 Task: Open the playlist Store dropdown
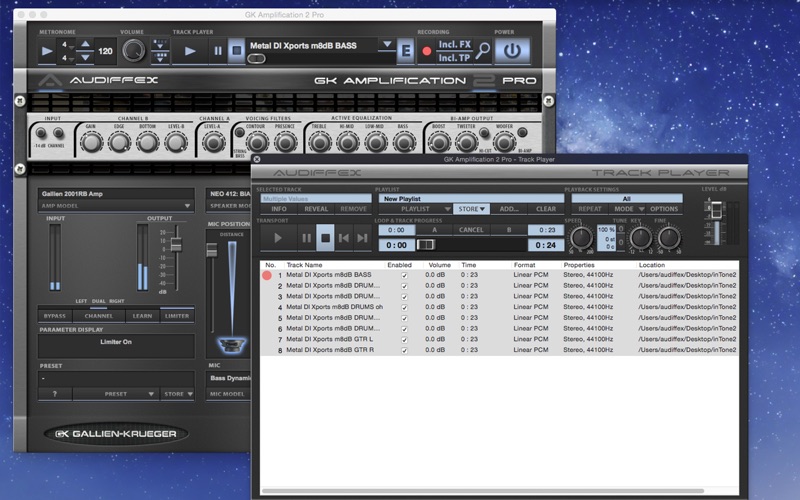pyautogui.click(x=471, y=209)
